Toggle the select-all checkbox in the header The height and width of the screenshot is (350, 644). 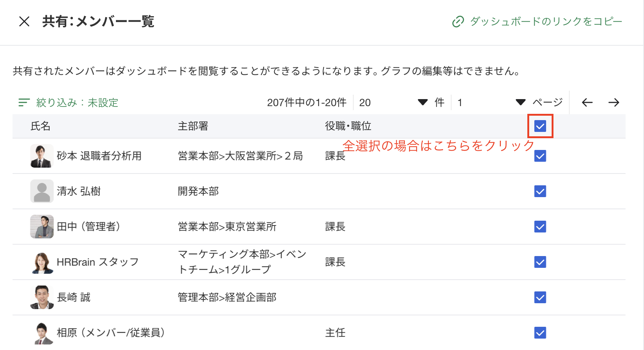(540, 126)
